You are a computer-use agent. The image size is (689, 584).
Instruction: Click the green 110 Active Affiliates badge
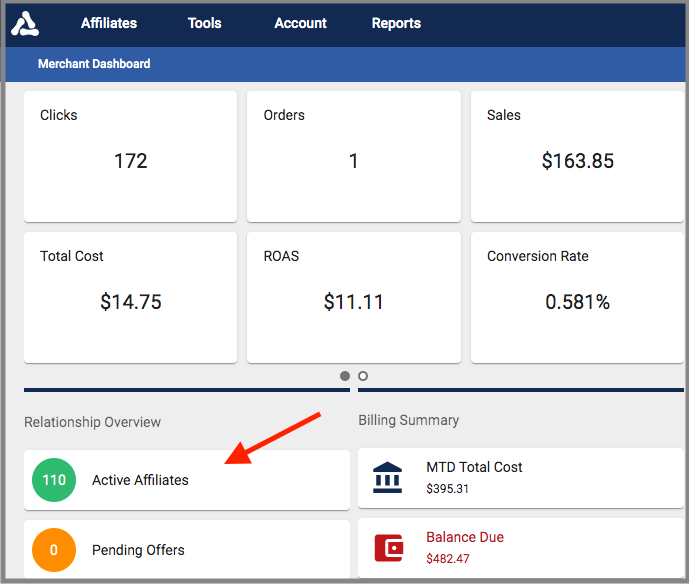54,480
